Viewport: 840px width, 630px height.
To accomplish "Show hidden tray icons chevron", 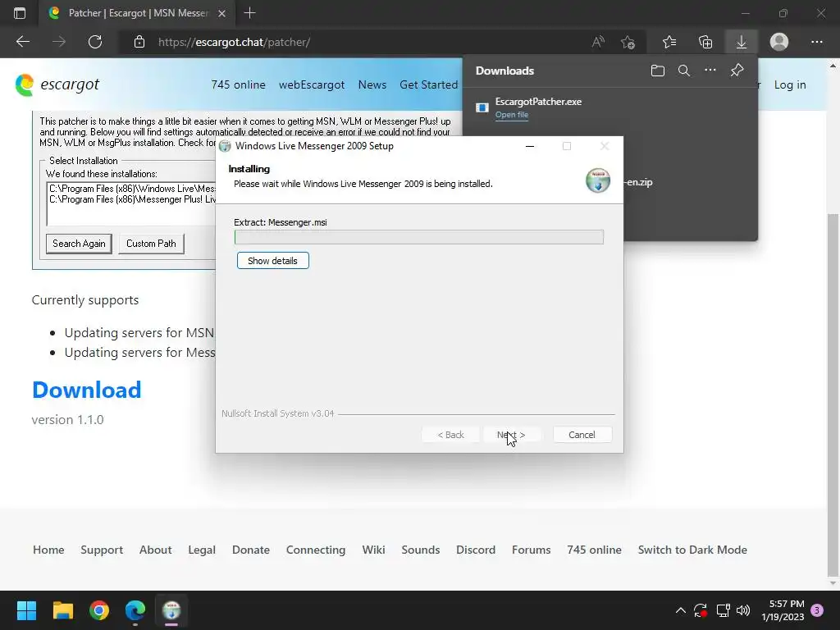I will point(680,610).
